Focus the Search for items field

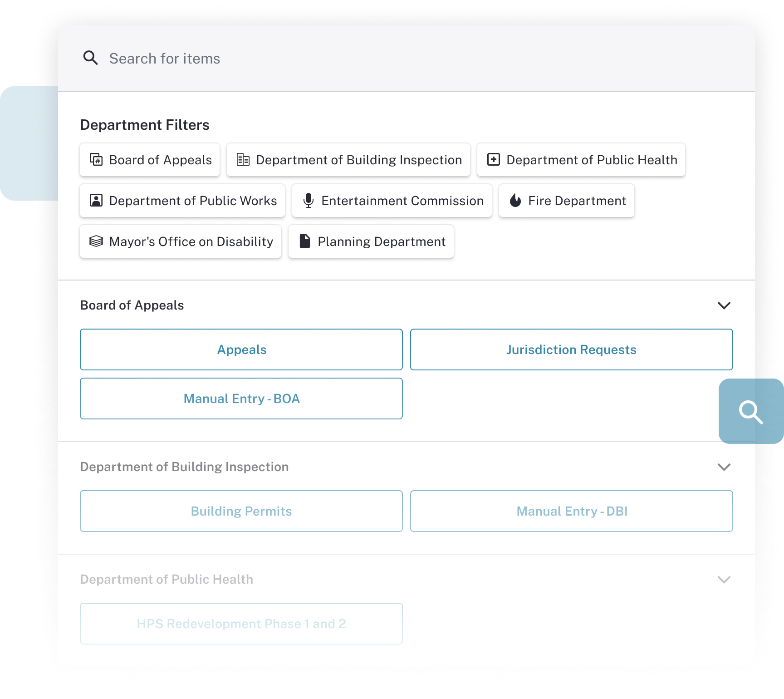[x=406, y=59]
